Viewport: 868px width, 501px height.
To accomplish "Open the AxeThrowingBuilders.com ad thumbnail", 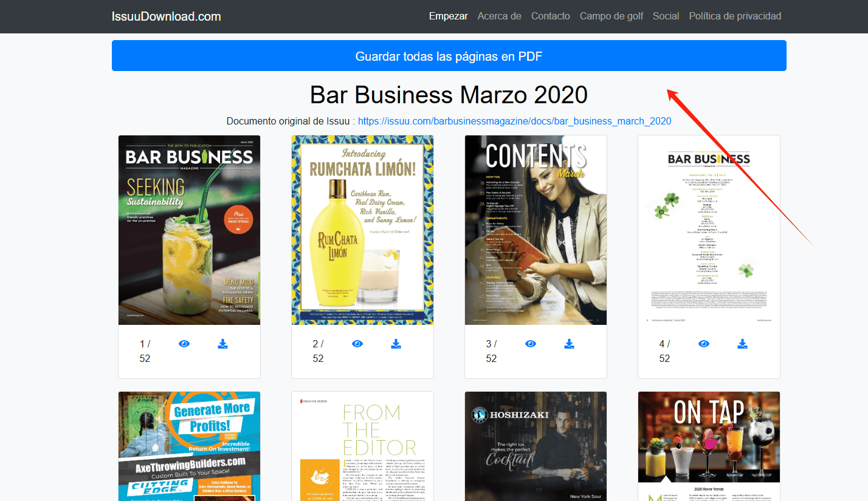I will click(189, 446).
